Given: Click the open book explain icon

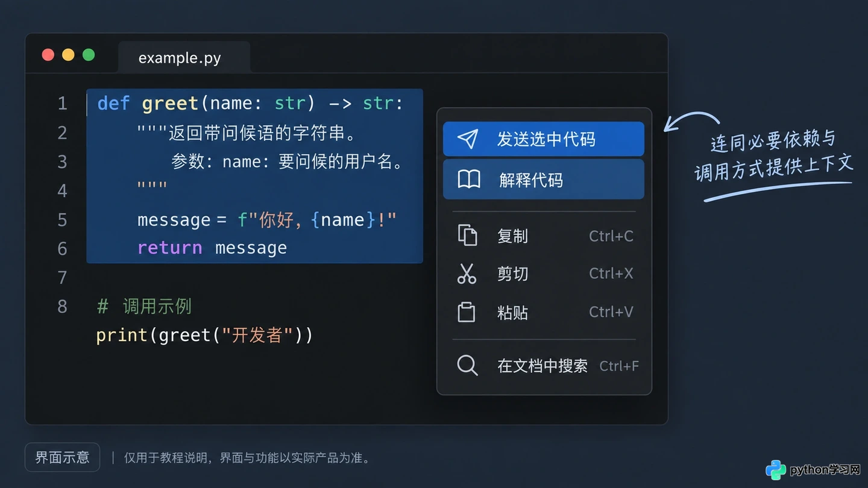Looking at the screenshot, I should point(469,180).
